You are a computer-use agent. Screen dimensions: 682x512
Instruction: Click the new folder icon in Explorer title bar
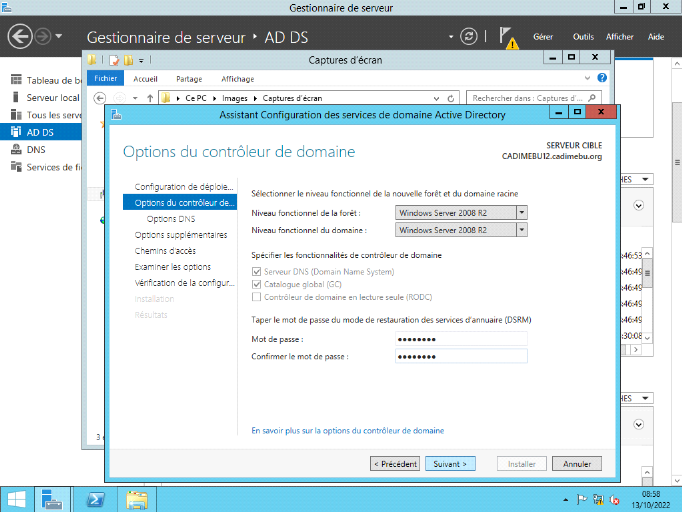[128, 60]
